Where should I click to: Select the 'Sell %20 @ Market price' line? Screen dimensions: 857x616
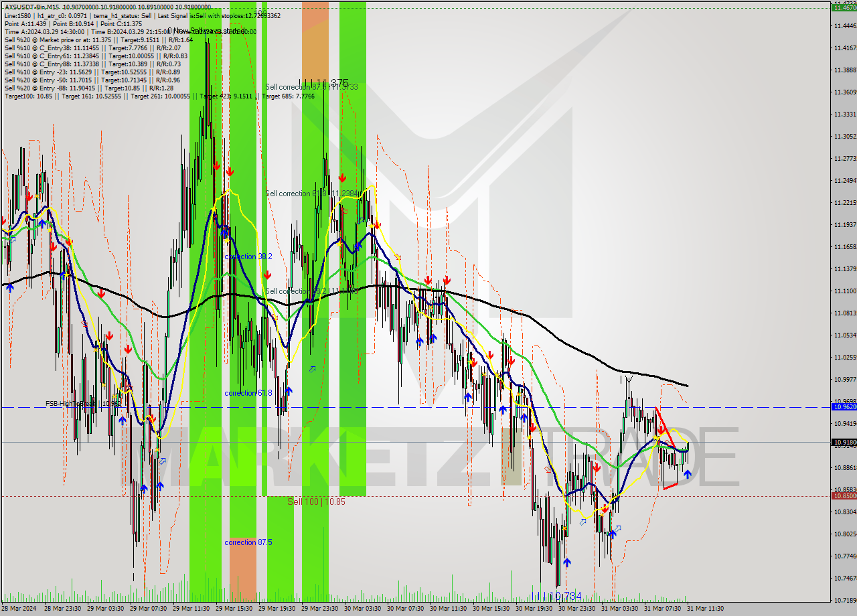pyautogui.click(x=98, y=40)
